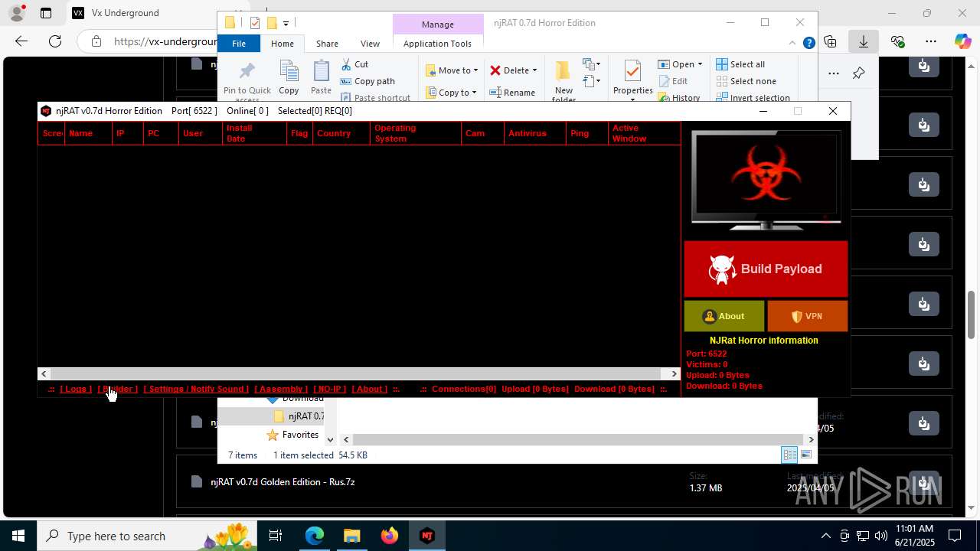Screen dimensions: 980x551
Task: Switch Explorer to details view
Action: coord(789,455)
